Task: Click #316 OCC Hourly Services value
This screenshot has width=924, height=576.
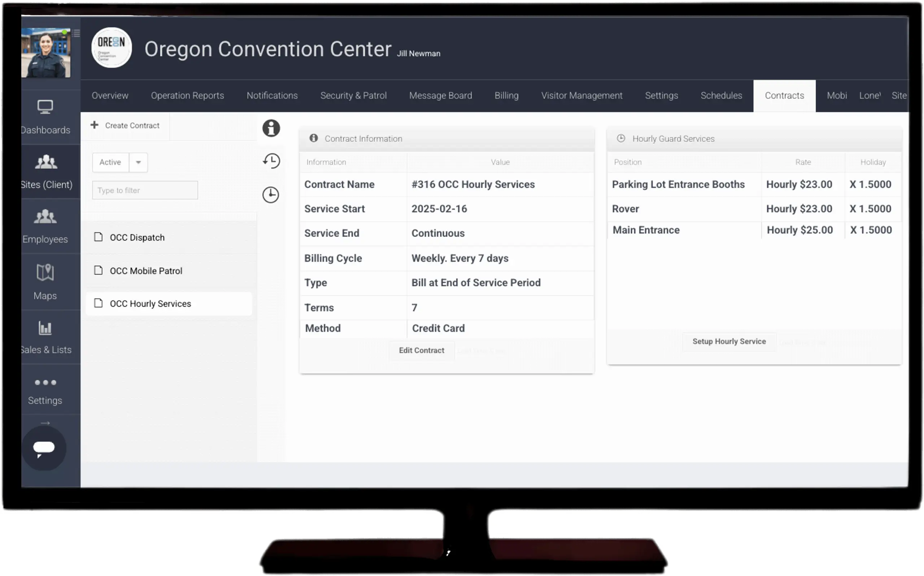Action: tap(473, 185)
